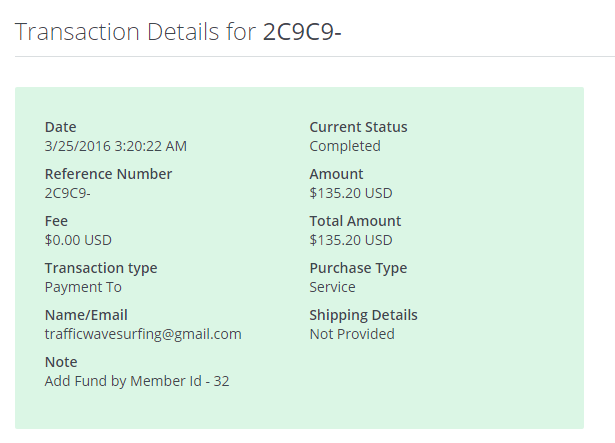Click the Shipping Details label
This screenshot has width=615, height=443.
(363, 315)
